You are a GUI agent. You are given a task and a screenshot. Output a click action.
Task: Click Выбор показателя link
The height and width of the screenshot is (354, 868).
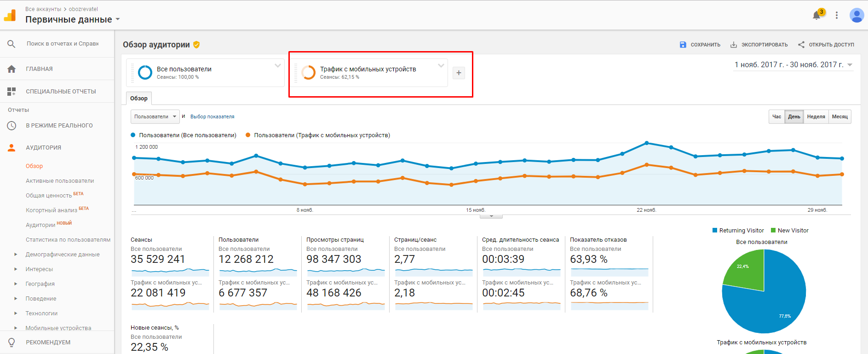point(213,116)
